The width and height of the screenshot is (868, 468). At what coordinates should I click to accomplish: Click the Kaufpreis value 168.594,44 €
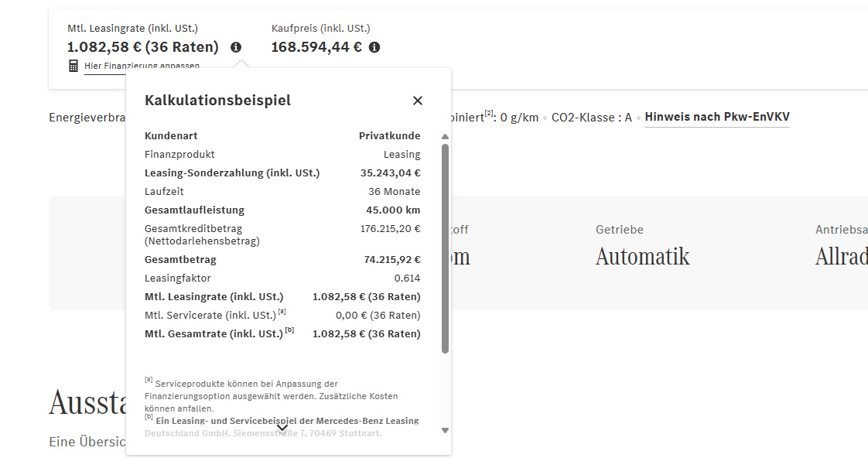pyautogui.click(x=316, y=47)
